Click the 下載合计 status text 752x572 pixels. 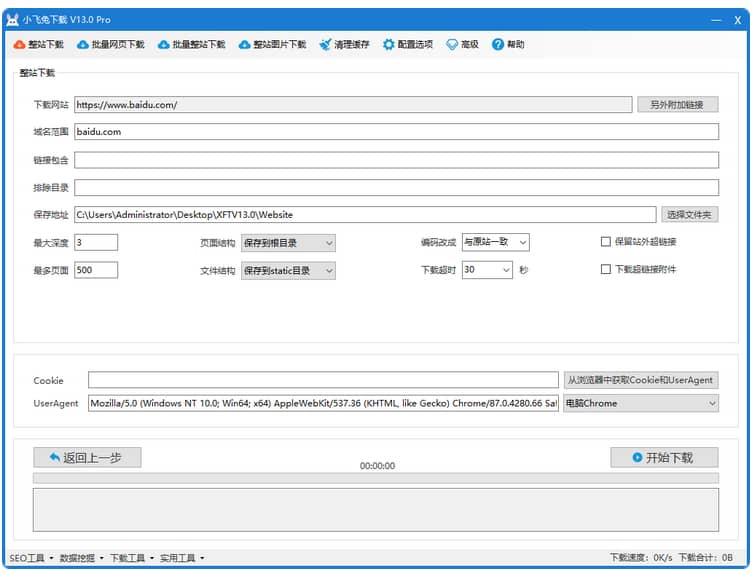705,558
